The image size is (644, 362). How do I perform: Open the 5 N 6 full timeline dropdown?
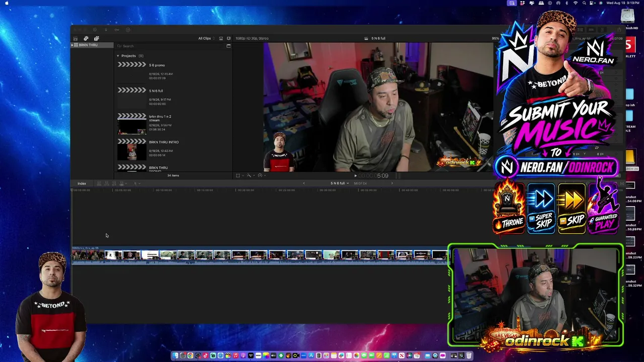click(340, 184)
